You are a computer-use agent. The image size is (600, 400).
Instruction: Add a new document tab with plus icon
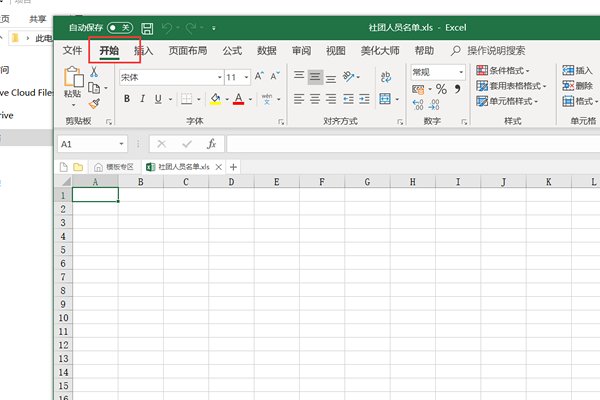point(234,167)
